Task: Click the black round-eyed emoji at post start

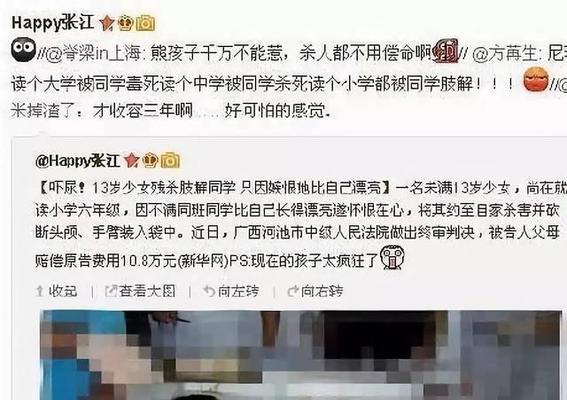Action: (x=23, y=50)
